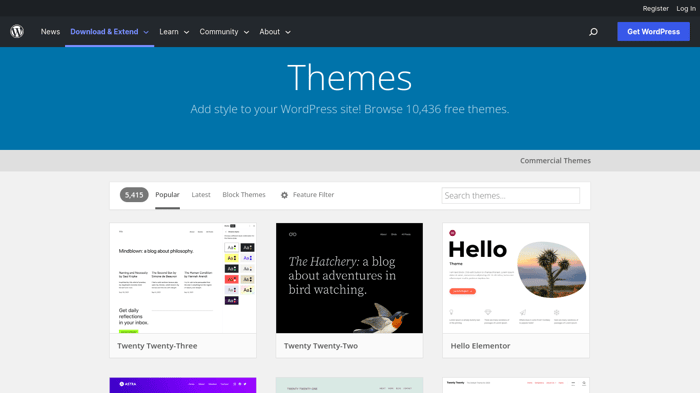Open the Twenty Twenty theme thumbnail
700x393 pixels.
click(x=516, y=385)
